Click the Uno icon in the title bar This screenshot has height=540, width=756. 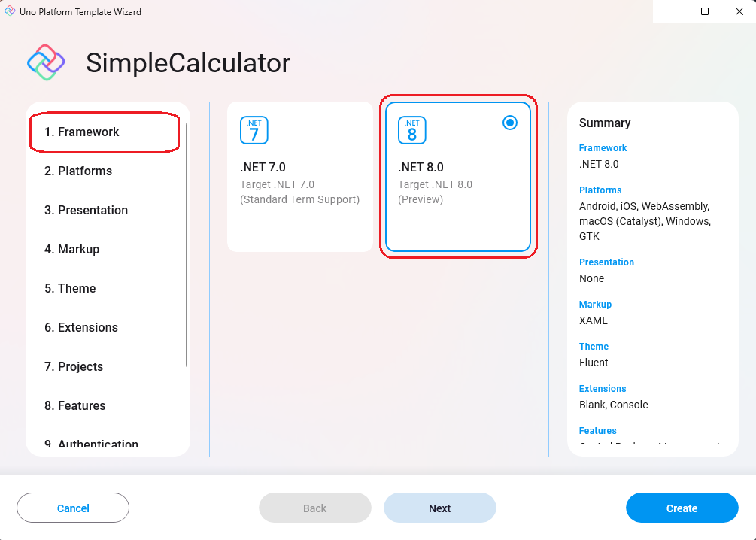(x=9, y=11)
